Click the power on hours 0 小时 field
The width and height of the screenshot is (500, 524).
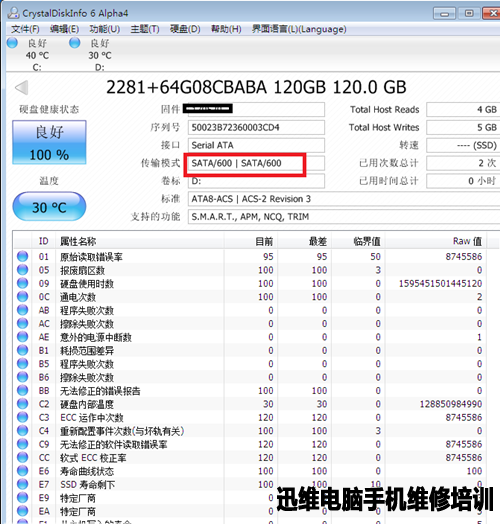(463, 181)
